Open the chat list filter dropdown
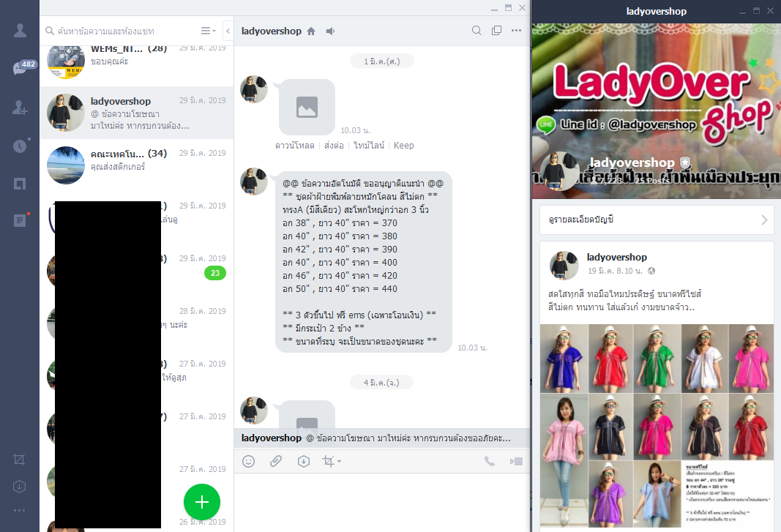The height and width of the screenshot is (532, 781). pos(208,31)
